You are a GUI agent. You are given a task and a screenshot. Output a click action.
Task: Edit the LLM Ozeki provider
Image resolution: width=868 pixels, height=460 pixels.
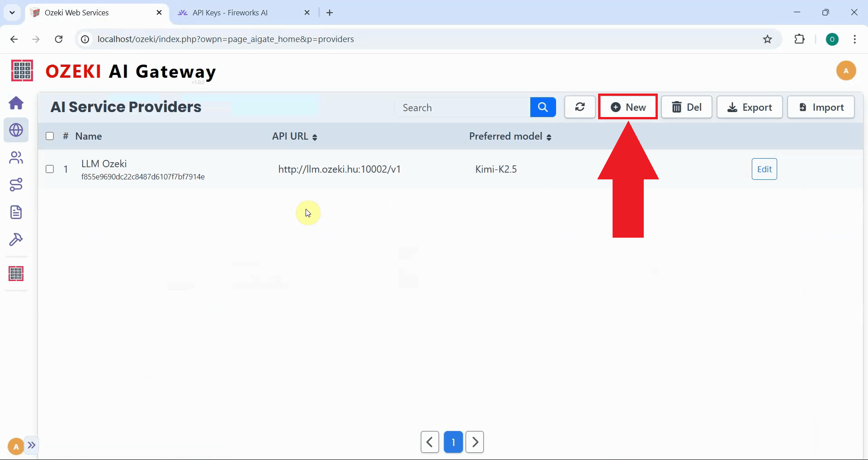point(764,169)
